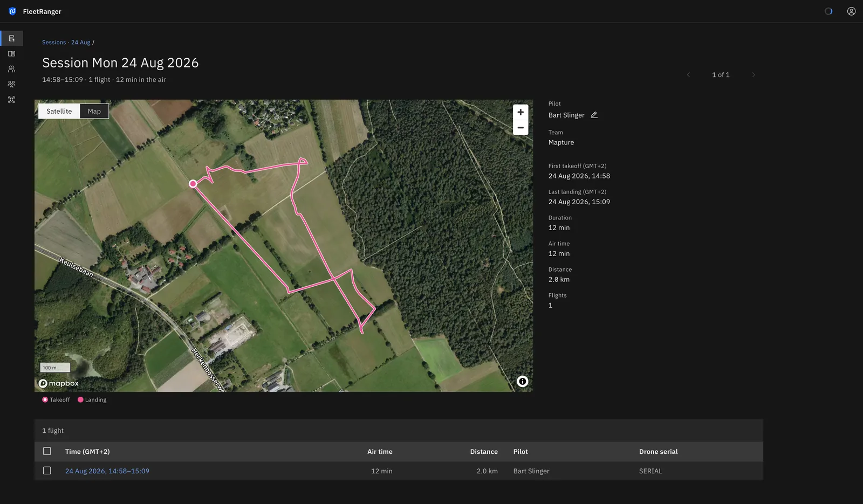Open flight 24 Aug 2026, 14:58–15:09

(x=107, y=471)
